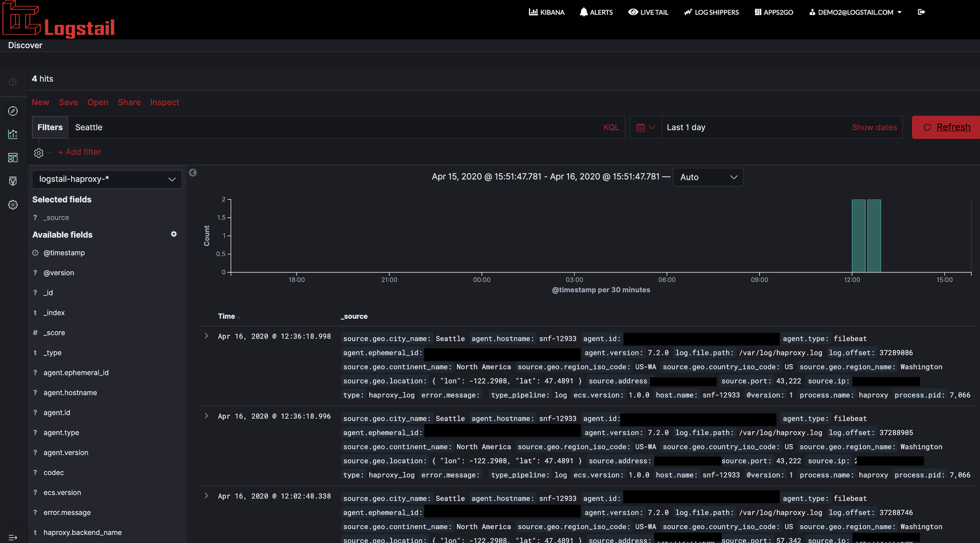This screenshot has width=980, height=543.
Task: Open the Auto interval dropdown
Action: pos(708,177)
